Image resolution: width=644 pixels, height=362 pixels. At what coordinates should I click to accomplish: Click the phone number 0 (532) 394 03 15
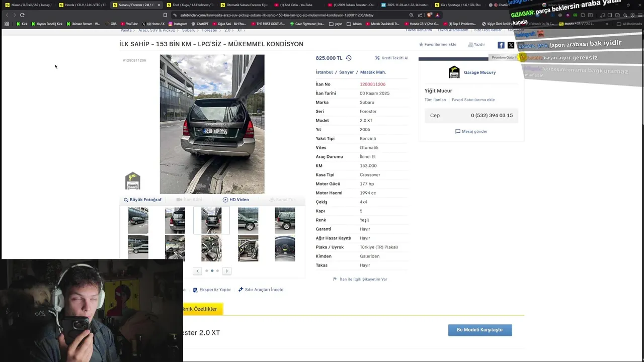492,115
